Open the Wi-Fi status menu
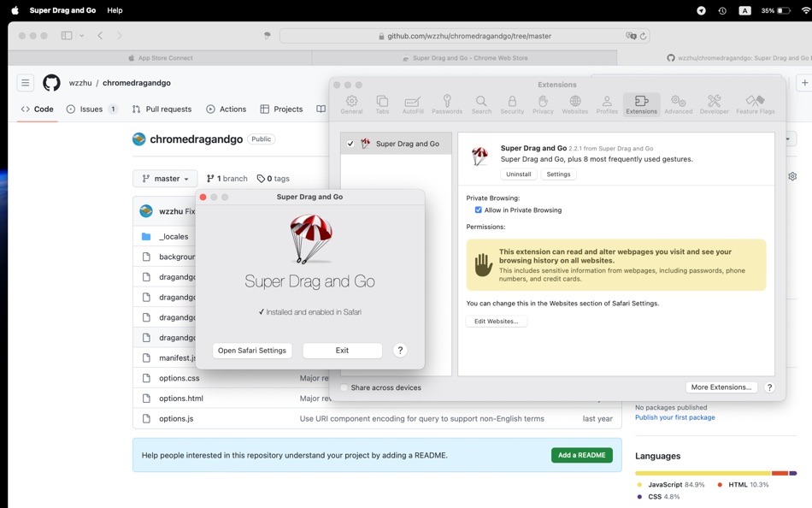Screen dimensions: 812x508 [x=805, y=10]
